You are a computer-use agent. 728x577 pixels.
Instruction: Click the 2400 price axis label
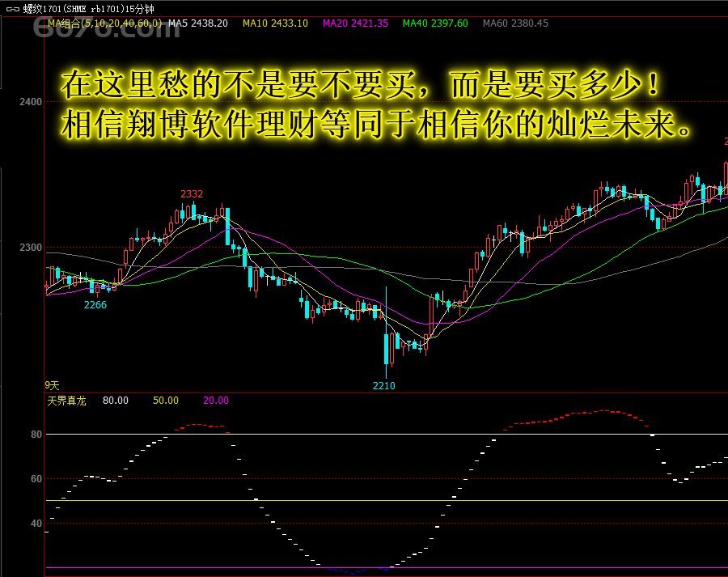[31, 102]
